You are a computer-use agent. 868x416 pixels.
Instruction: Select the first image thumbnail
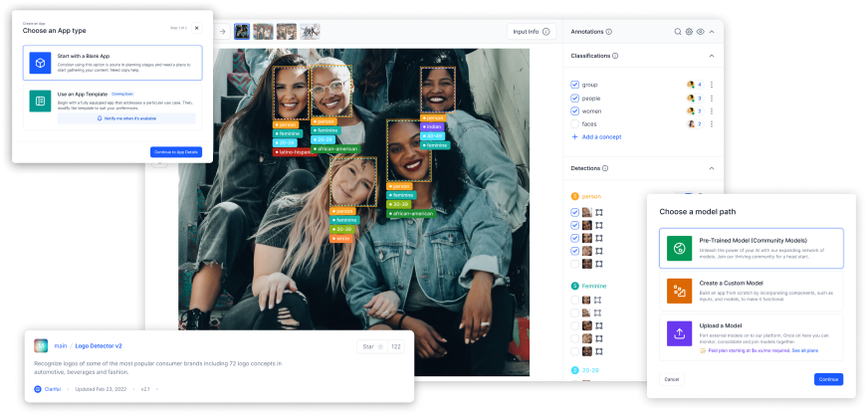(242, 32)
